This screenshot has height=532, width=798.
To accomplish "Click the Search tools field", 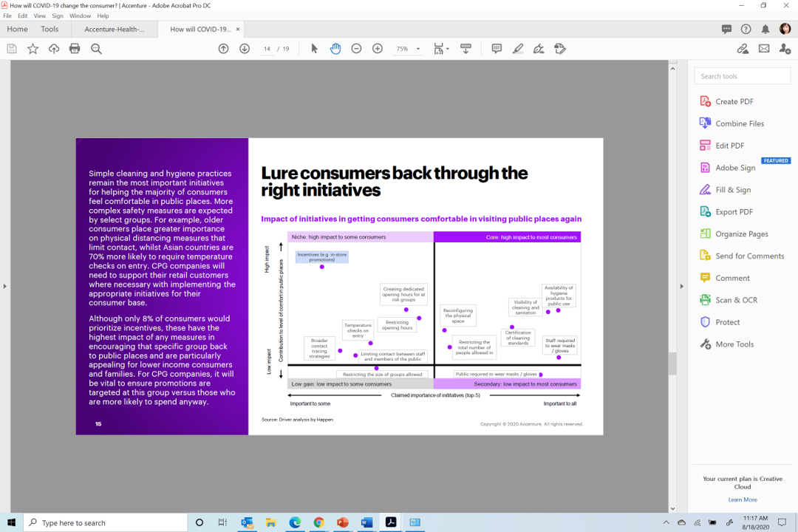I will point(742,76).
